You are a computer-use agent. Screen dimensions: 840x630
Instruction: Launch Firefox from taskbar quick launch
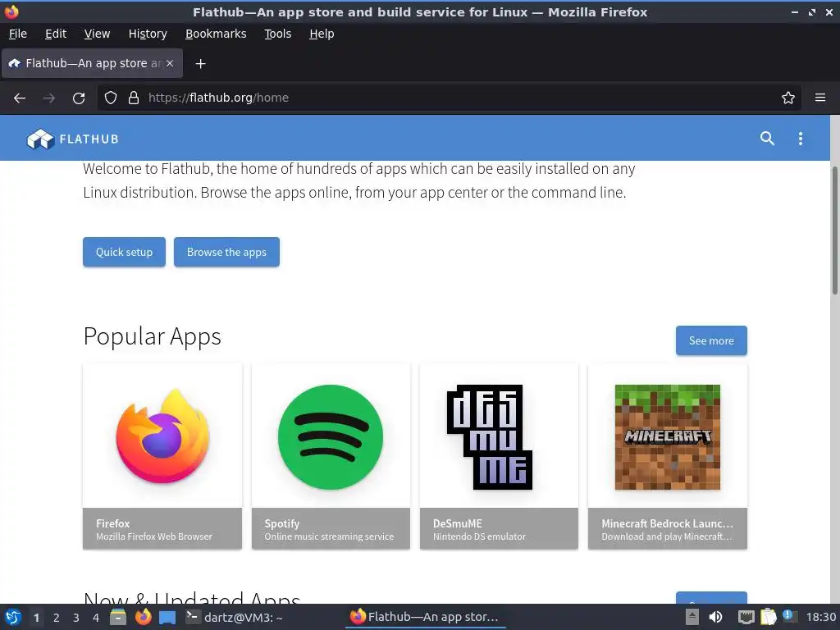tap(143, 617)
